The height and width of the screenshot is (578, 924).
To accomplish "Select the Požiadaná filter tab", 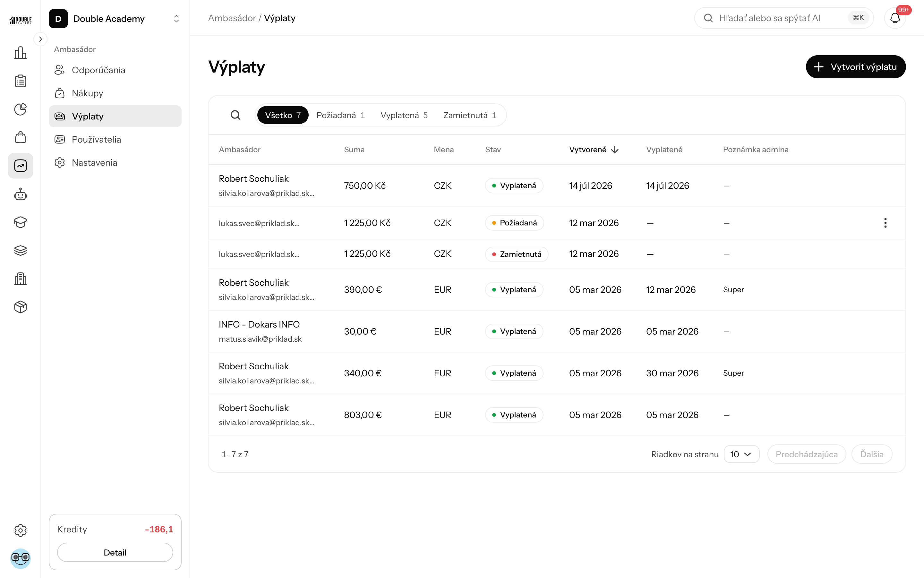I will tap(341, 115).
